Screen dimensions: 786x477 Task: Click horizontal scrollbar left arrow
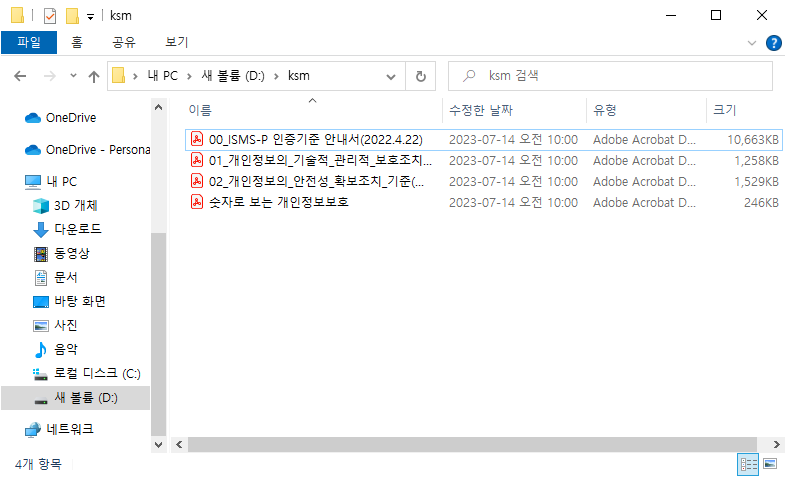click(x=179, y=444)
